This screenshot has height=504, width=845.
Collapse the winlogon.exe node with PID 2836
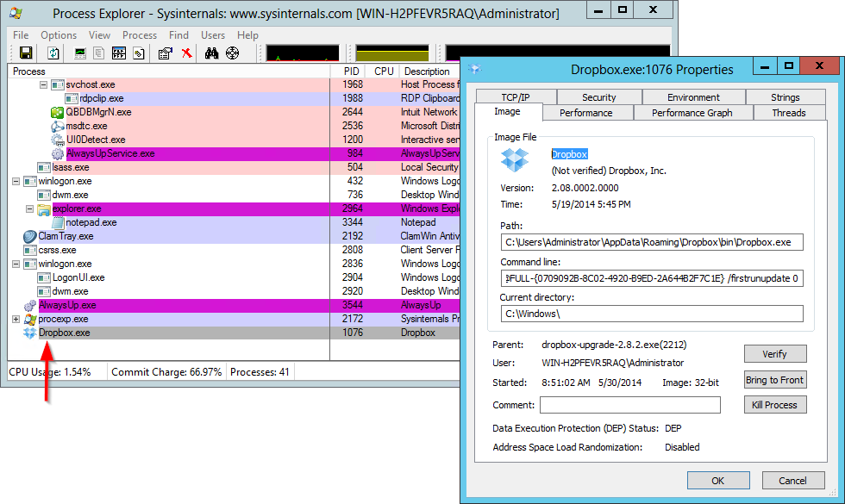point(16,264)
